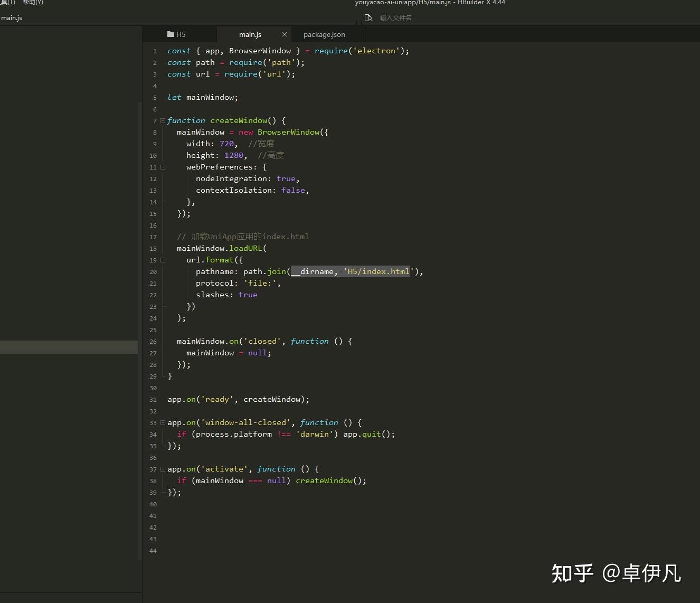Click the fold marker beside line 37

tap(163, 469)
